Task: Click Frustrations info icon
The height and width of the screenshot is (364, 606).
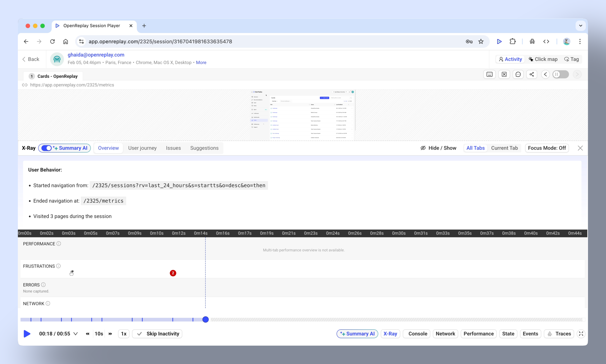Action: (58, 266)
